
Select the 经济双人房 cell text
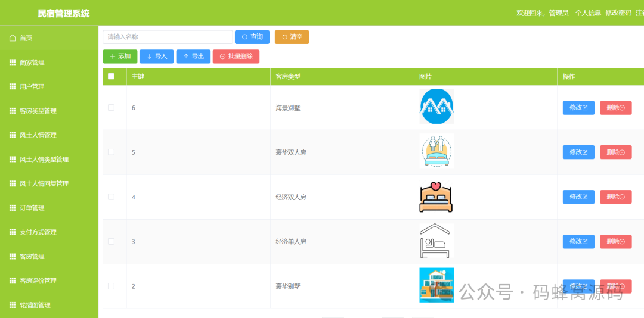pos(291,197)
